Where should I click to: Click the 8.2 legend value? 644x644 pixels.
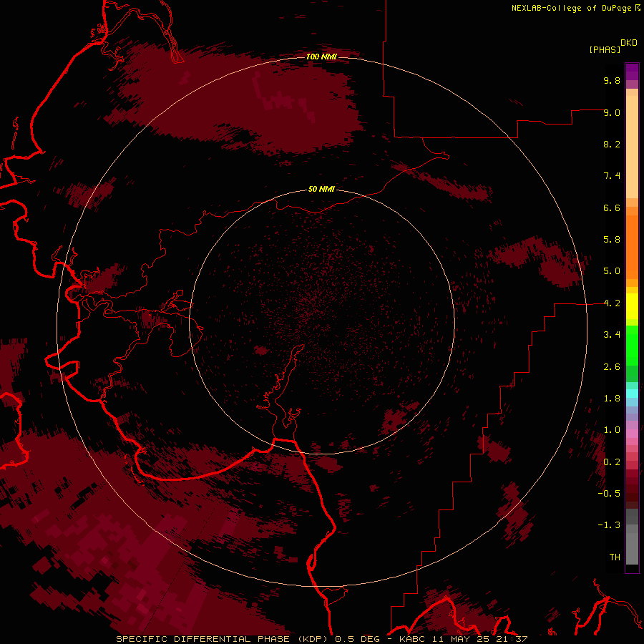tap(612, 144)
